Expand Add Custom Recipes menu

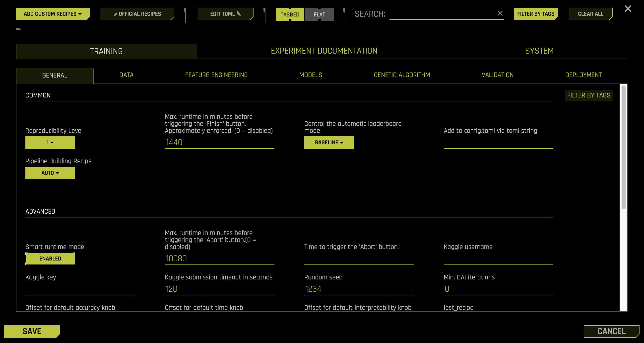(53, 14)
